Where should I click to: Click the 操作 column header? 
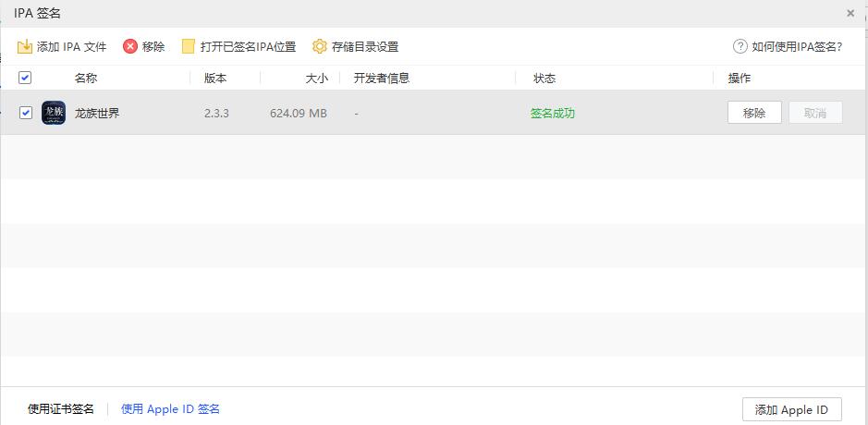click(739, 79)
